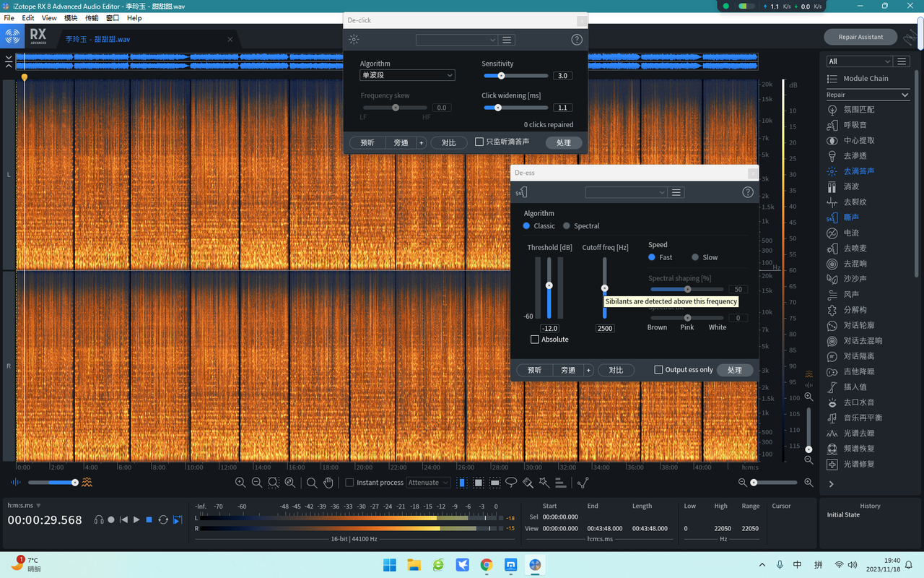The image size is (924, 578).
Task: Adjust the Click widening slider
Action: (516, 108)
